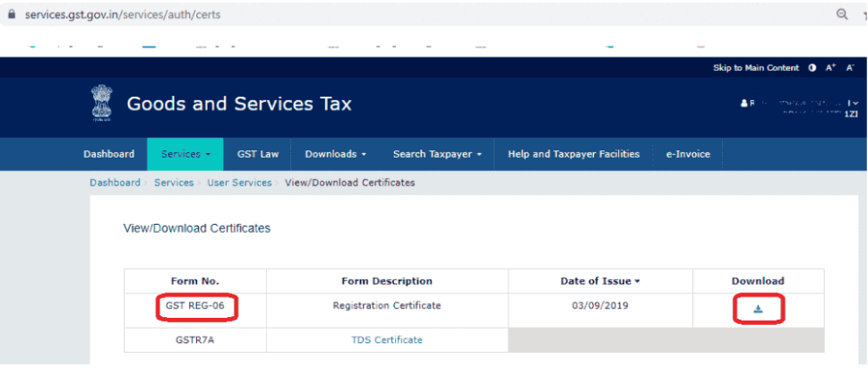Click the user profile icon
The image size is (868, 368).
[743, 104]
